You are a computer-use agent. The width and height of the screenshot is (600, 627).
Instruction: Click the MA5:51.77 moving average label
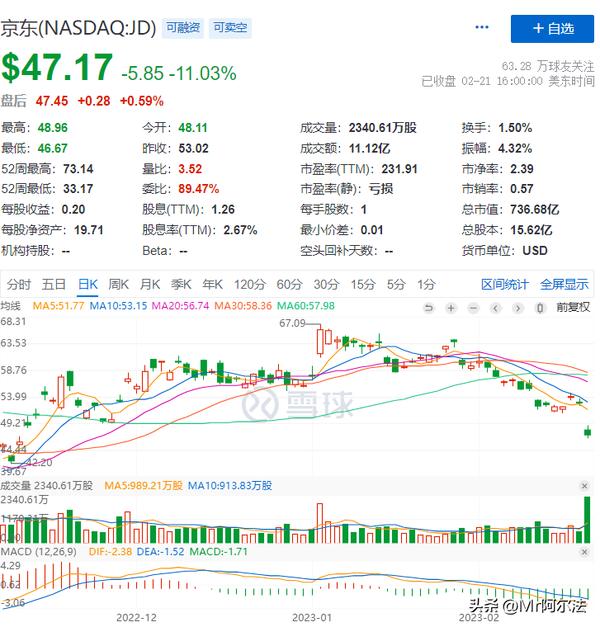point(58,306)
